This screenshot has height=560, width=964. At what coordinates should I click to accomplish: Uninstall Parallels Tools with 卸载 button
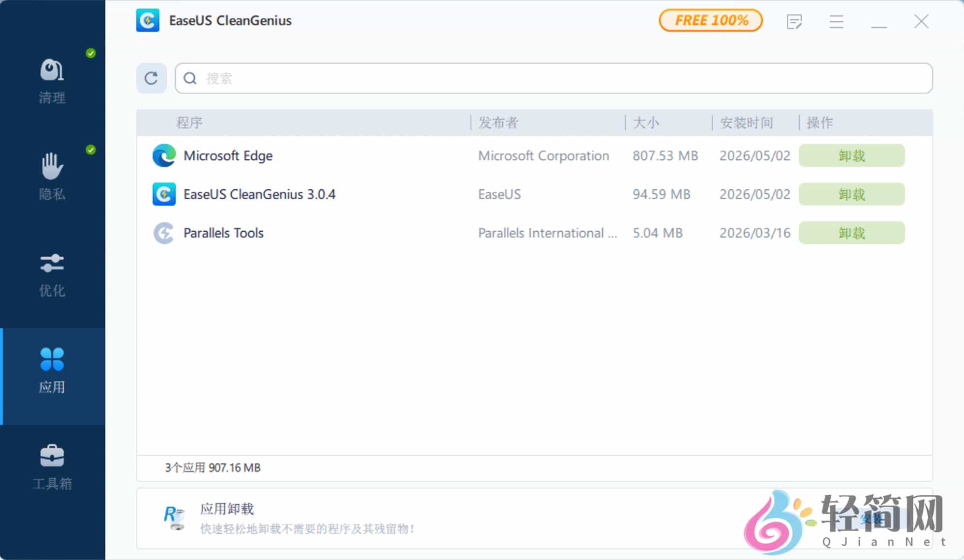pyautogui.click(x=851, y=233)
